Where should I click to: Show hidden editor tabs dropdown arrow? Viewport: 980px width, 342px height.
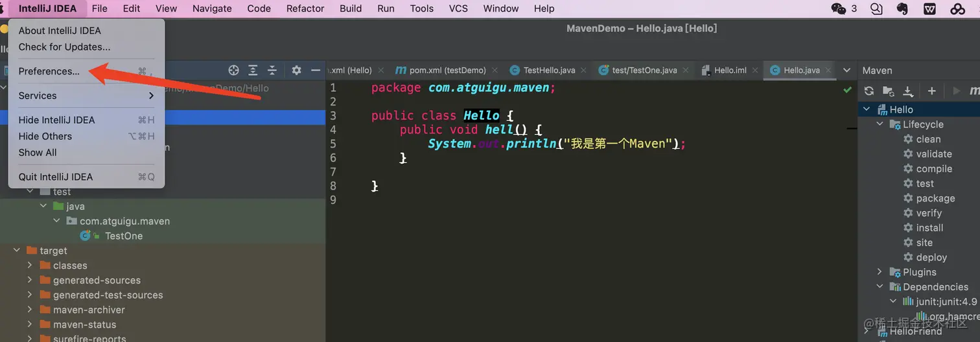coord(846,71)
